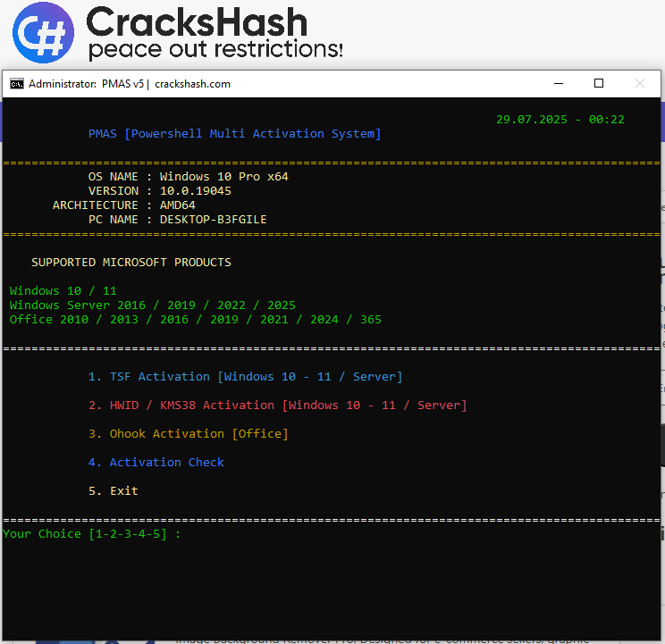Click the VERSION '10.0.19045' line
The image size is (665, 644).
[159, 191]
